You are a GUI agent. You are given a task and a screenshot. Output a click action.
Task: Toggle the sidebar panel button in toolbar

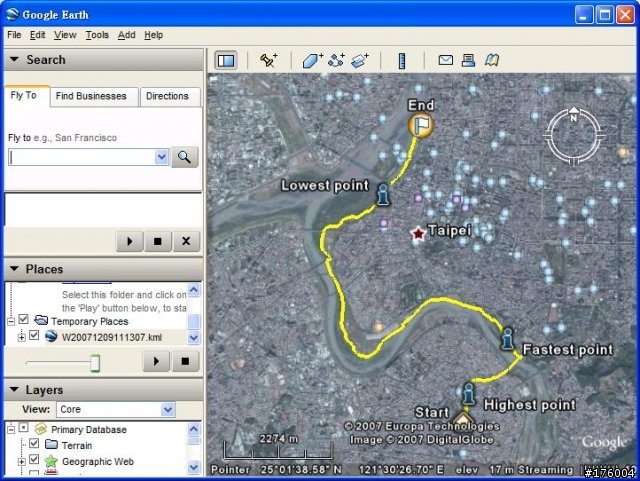[x=226, y=61]
